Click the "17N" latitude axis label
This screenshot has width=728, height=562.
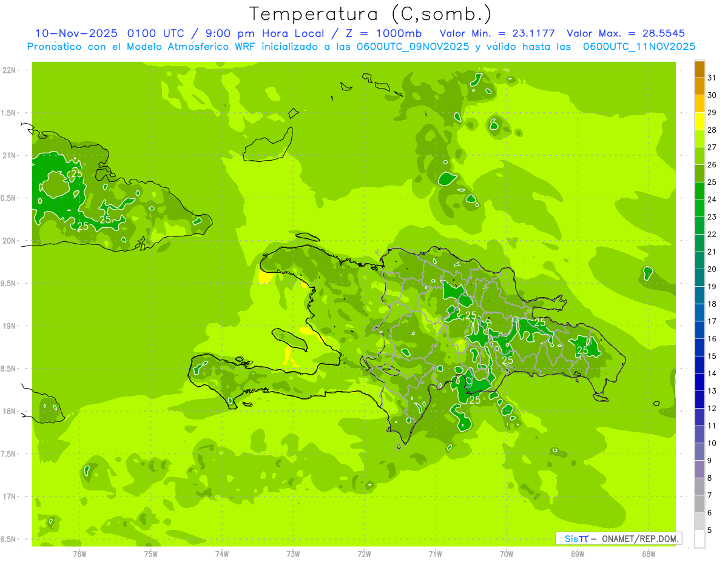(10, 497)
